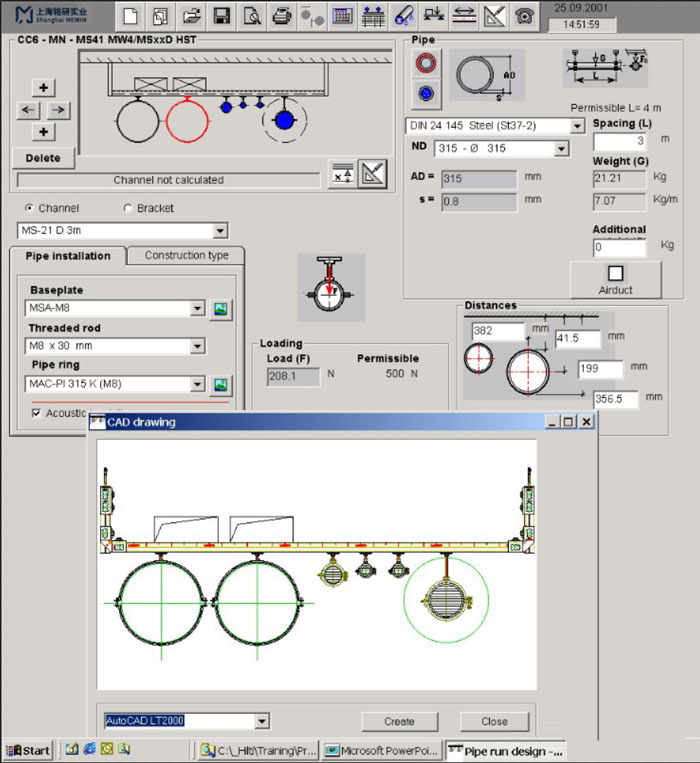Open file with the folder toolbar icon
This screenshot has width=700, height=763.
point(191,16)
